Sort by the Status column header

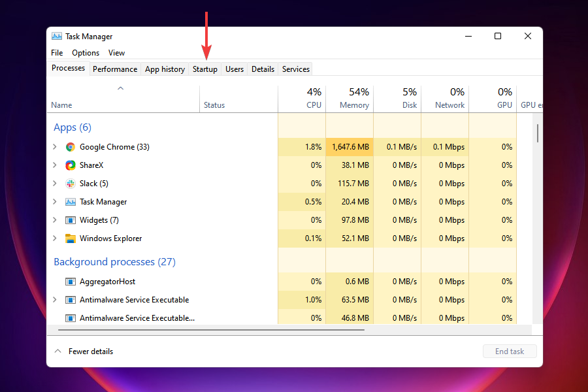(x=239, y=99)
